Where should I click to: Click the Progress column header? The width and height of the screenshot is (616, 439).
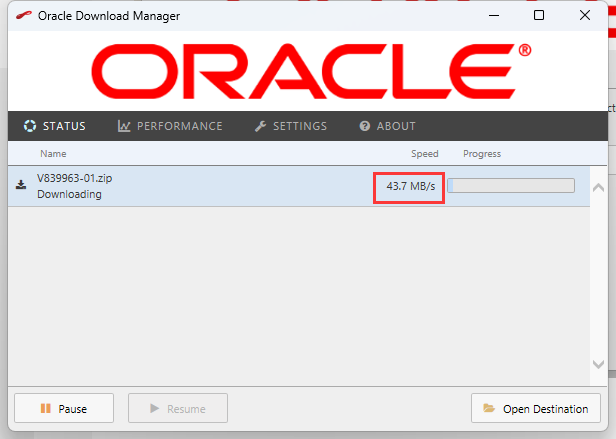(x=482, y=154)
